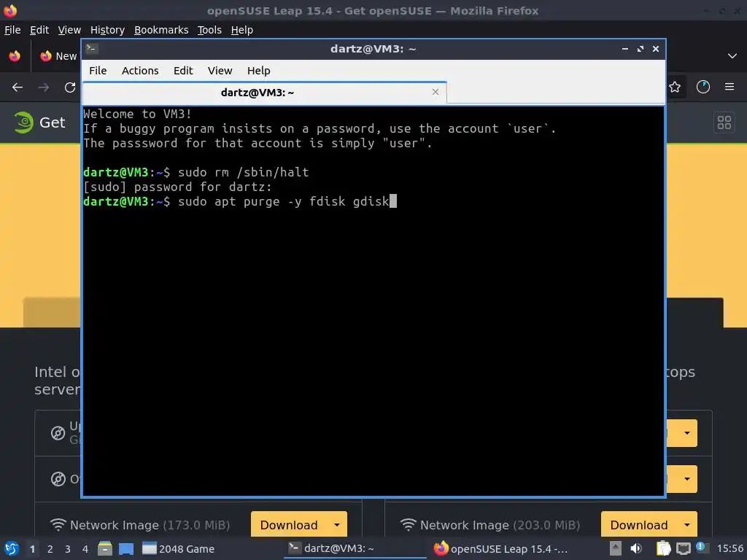Click the Wi-Fi icon beside the 203.0 MiB image
Image resolution: width=747 pixels, height=560 pixels.
point(409,525)
